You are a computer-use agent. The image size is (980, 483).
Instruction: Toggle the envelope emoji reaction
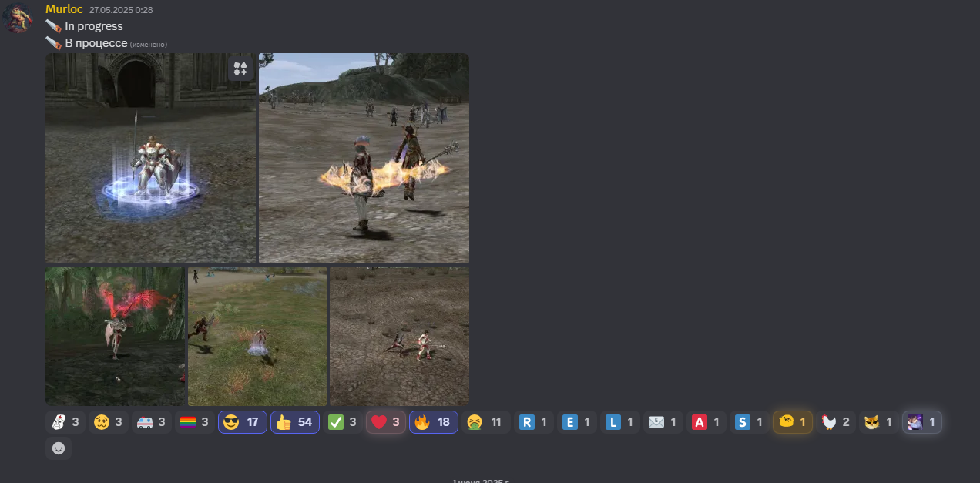tap(663, 422)
